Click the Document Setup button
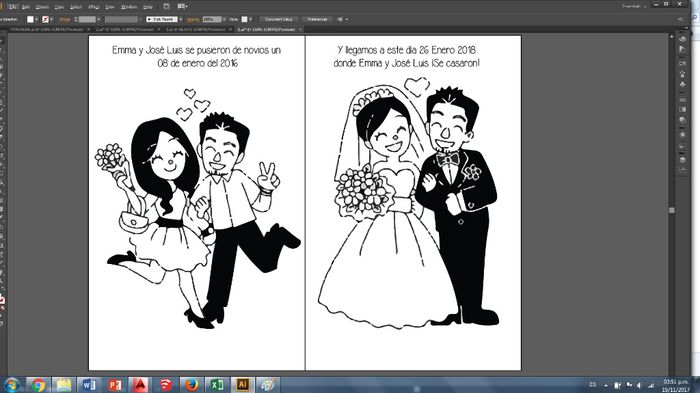Image resolution: width=700 pixels, height=393 pixels. (278, 19)
